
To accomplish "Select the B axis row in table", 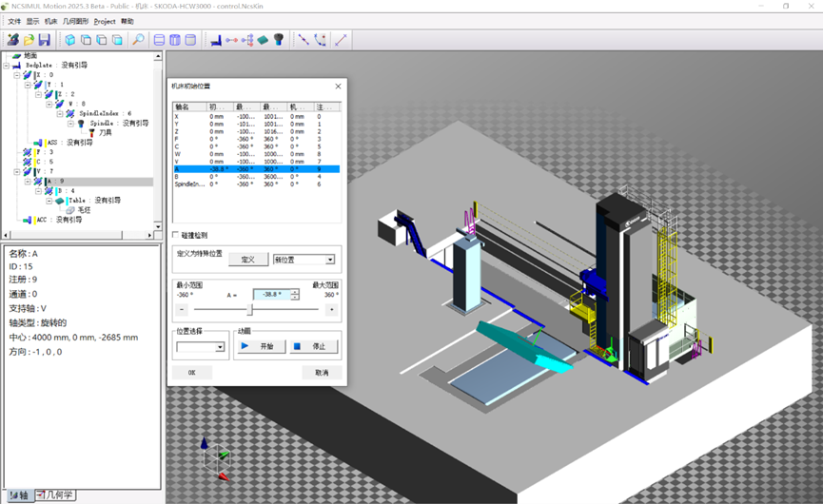I will tap(257, 177).
